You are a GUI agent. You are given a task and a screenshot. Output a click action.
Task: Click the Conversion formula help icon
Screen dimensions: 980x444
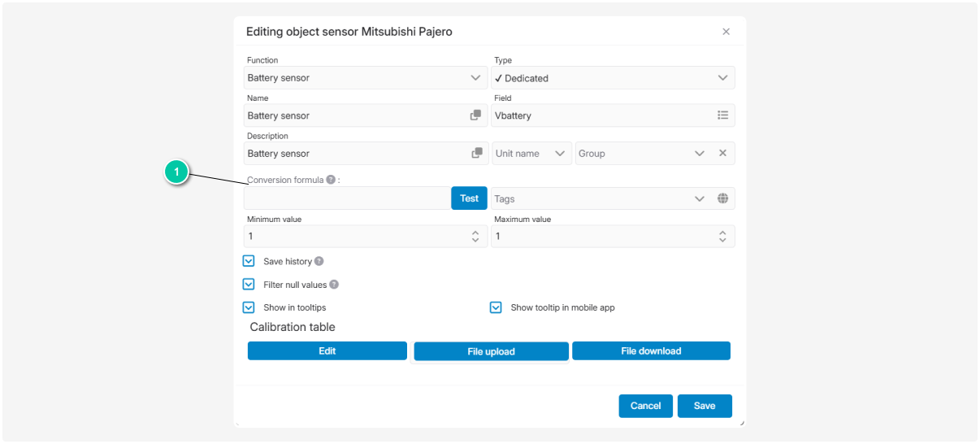(x=331, y=180)
